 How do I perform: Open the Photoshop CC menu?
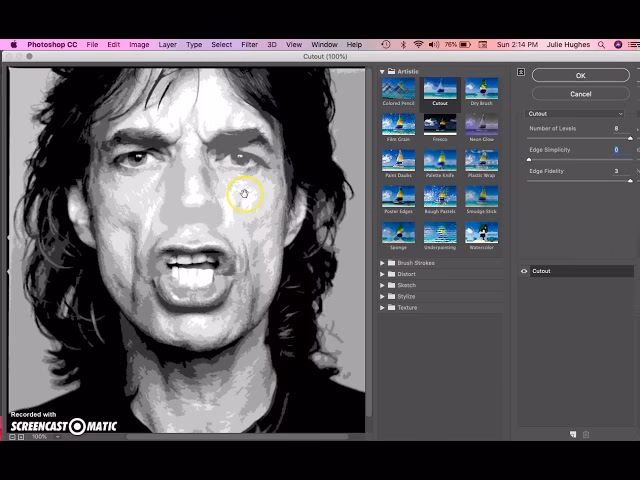(x=52, y=44)
